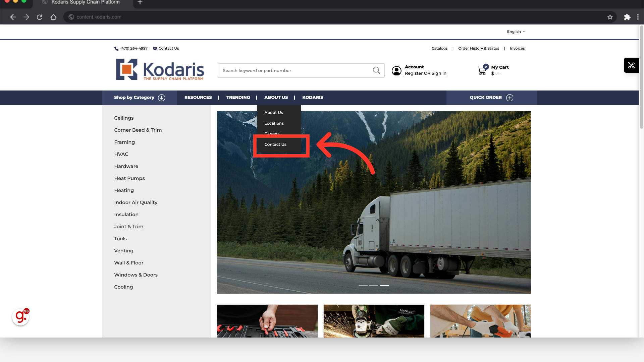Click the Kodaris logo
This screenshot has height=362, width=644.
(x=160, y=70)
